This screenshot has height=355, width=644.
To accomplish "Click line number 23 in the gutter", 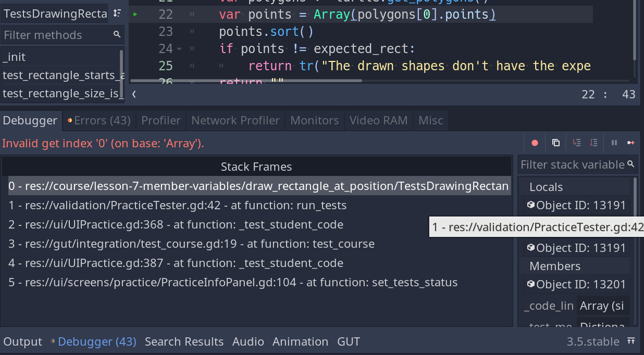I will point(166,32).
